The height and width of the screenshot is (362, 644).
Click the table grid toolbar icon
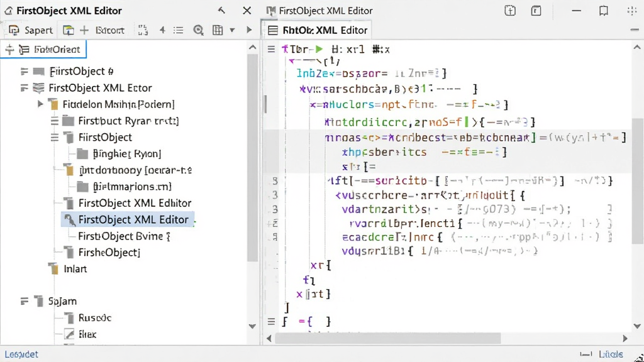(x=218, y=30)
